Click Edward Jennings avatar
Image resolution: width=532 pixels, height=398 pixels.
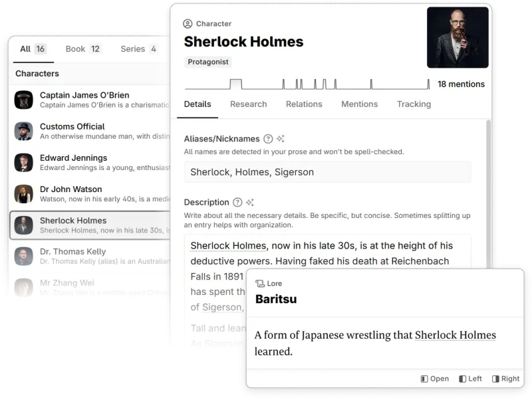(x=24, y=162)
